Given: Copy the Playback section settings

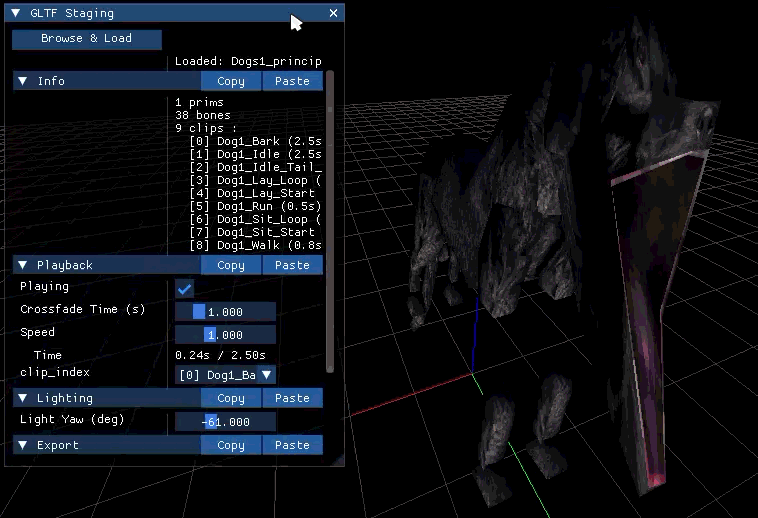Looking at the screenshot, I should pyautogui.click(x=231, y=265).
